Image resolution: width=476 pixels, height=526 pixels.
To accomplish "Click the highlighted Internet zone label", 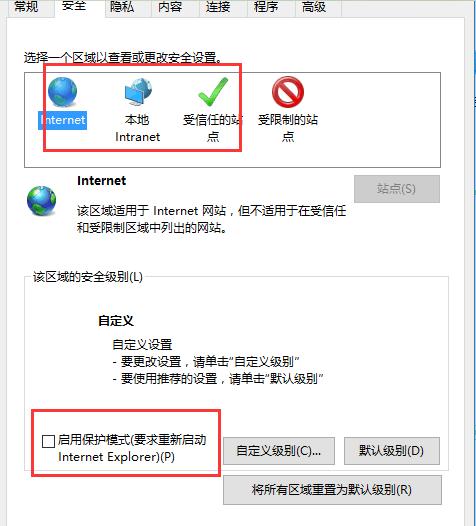I will [62, 120].
